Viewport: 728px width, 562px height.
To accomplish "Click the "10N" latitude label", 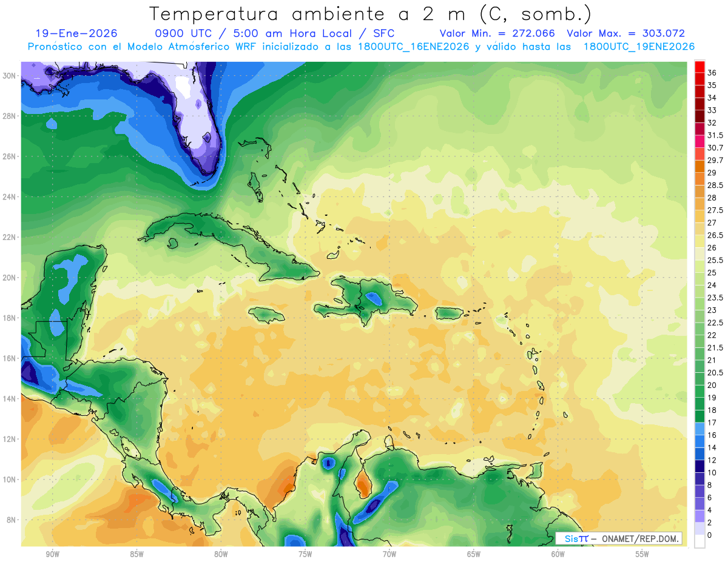I will click(10, 480).
